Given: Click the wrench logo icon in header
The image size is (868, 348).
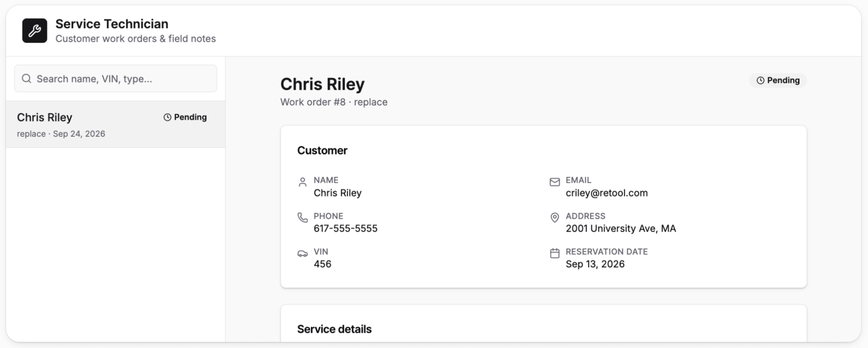Looking at the screenshot, I should pos(35,31).
